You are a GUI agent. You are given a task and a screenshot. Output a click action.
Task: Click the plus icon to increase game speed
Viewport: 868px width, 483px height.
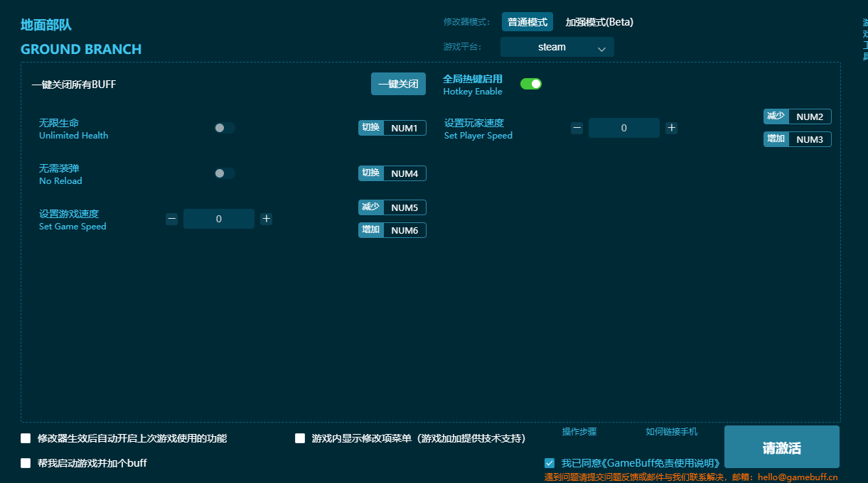tap(266, 218)
